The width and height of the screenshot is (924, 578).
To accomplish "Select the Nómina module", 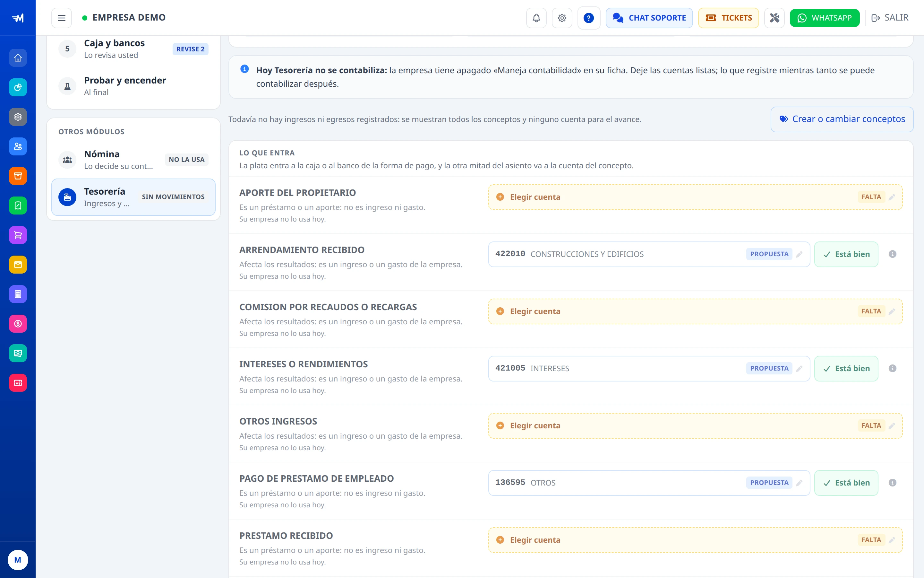I will pos(133,160).
